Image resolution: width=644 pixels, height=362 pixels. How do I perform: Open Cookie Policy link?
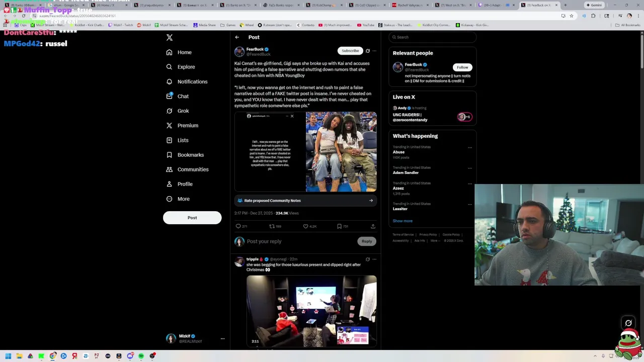pyautogui.click(x=451, y=235)
